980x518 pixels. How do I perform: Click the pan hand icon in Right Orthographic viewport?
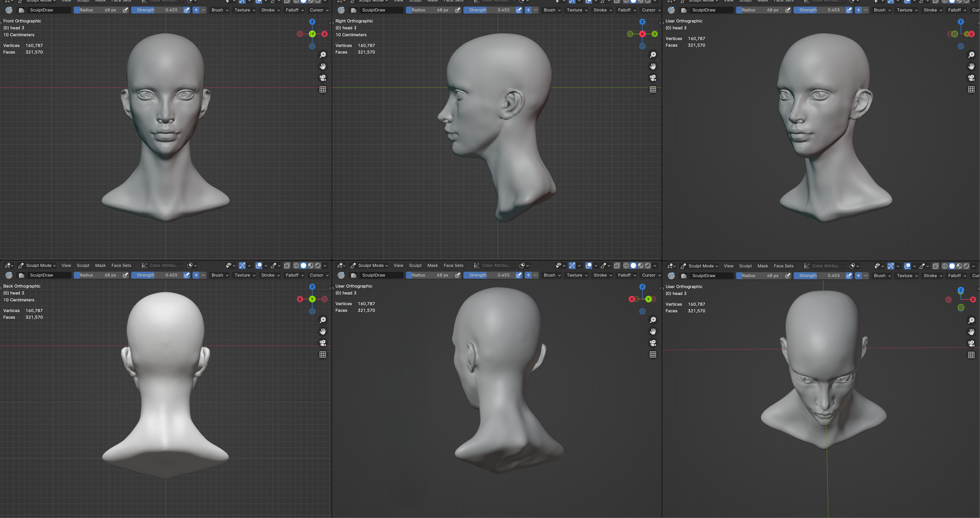(x=653, y=66)
